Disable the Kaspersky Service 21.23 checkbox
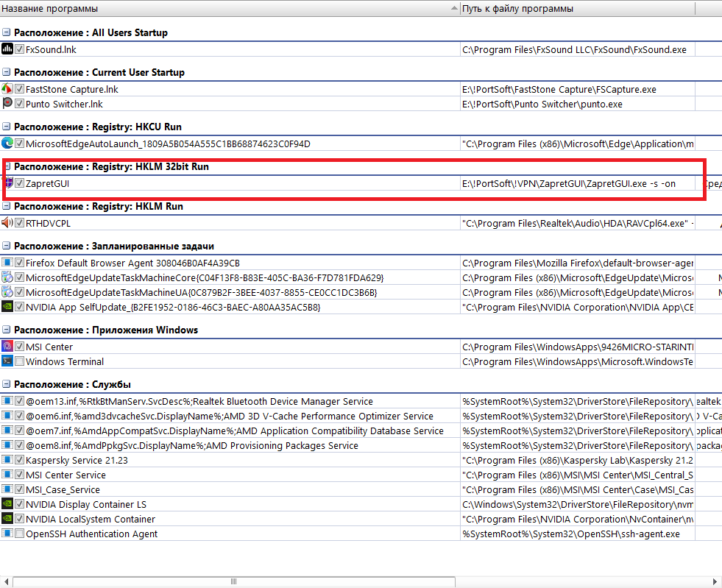Screen dimensions: 722x588 point(20,460)
